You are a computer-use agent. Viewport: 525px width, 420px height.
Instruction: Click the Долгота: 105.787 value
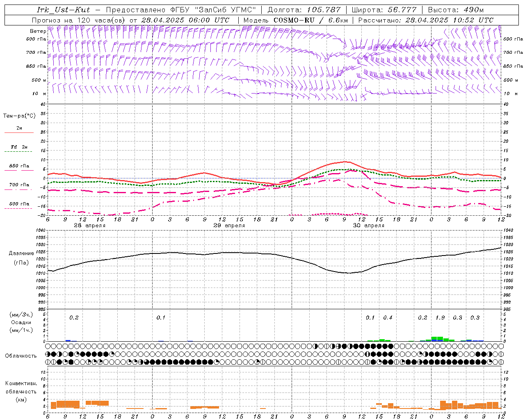[x=304, y=10]
